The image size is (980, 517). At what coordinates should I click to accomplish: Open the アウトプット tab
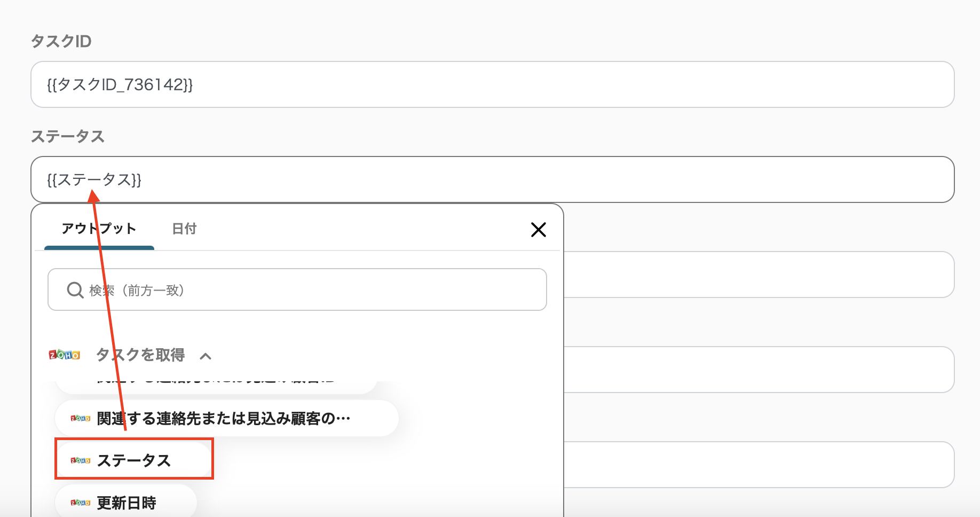pyautogui.click(x=99, y=229)
